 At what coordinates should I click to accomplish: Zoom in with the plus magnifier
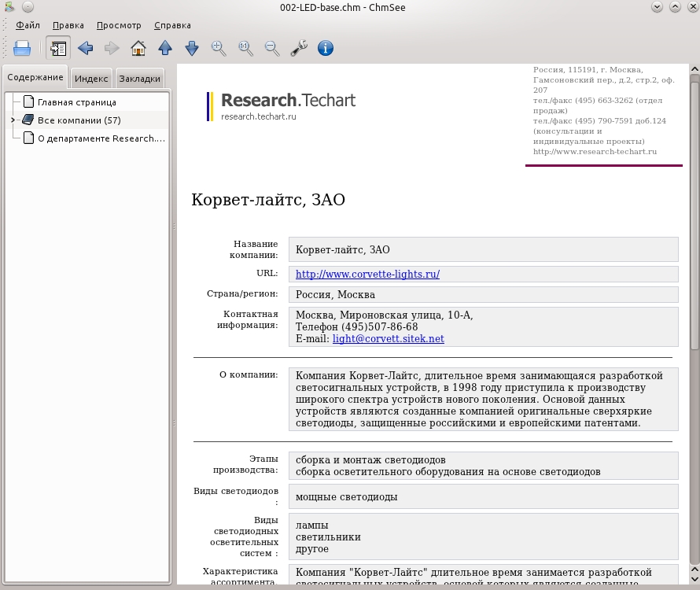coord(219,48)
